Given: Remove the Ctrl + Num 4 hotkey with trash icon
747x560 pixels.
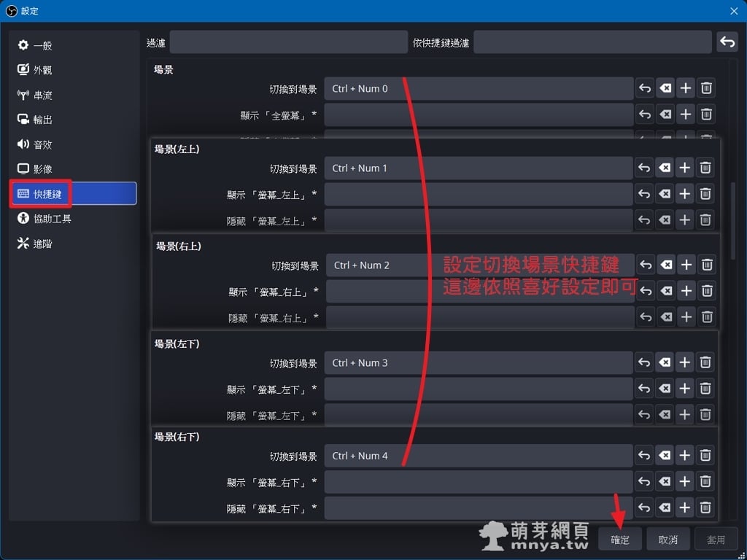Looking at the screenshot, I should tap(705, 456).
